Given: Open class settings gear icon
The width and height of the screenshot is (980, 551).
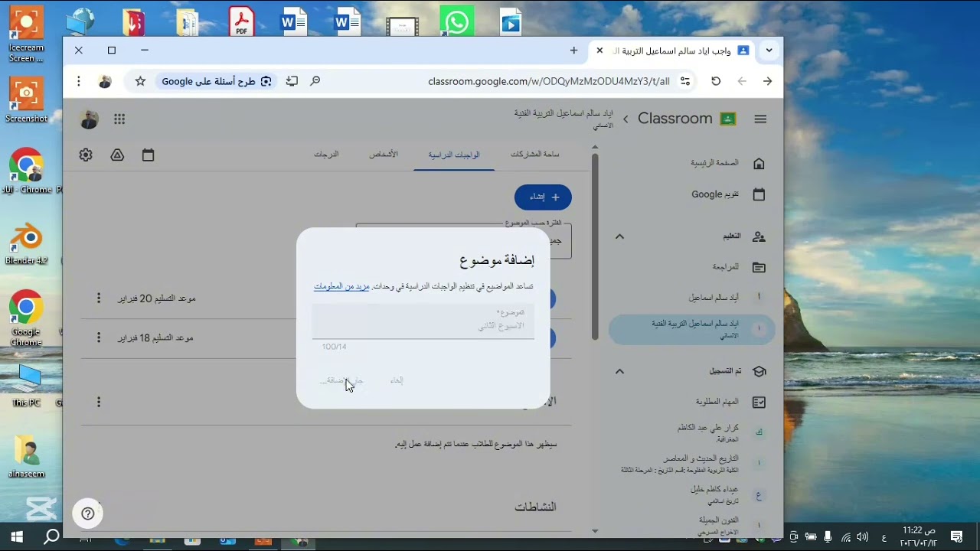Looking at the screenshot, I should click(x=86, y=155).
